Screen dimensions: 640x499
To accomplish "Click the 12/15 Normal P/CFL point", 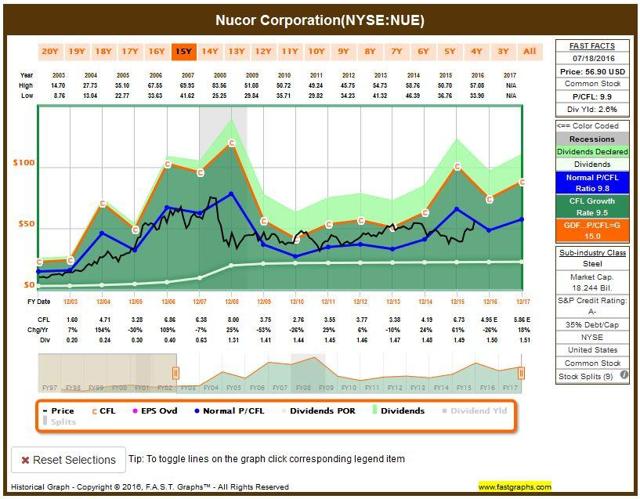I will [457, 209].
